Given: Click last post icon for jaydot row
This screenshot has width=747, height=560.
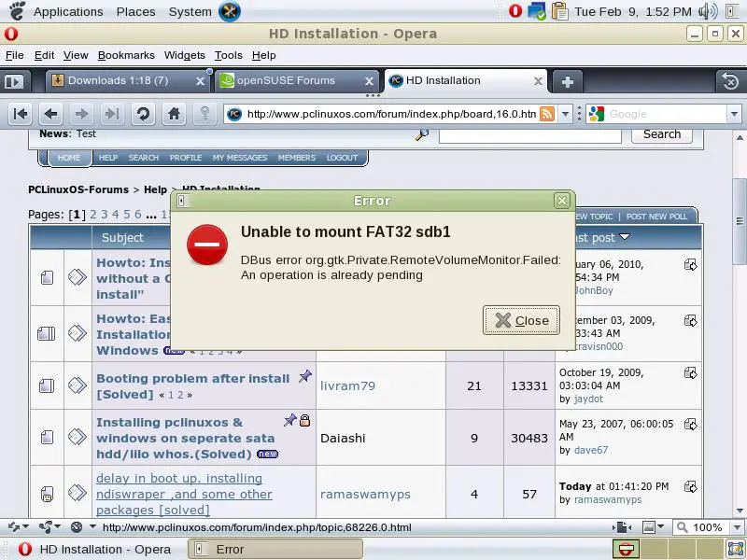Looking at the screenshot, I should coord(690,372).
